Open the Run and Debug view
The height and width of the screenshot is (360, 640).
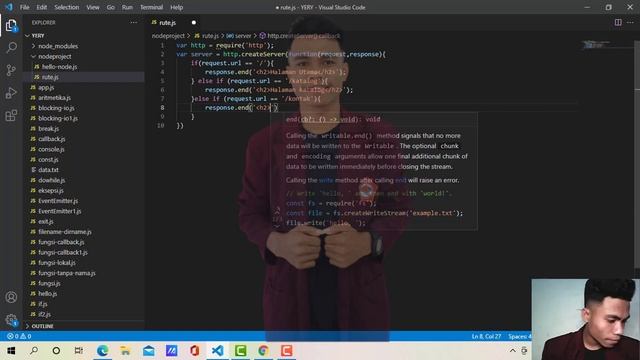11,93
